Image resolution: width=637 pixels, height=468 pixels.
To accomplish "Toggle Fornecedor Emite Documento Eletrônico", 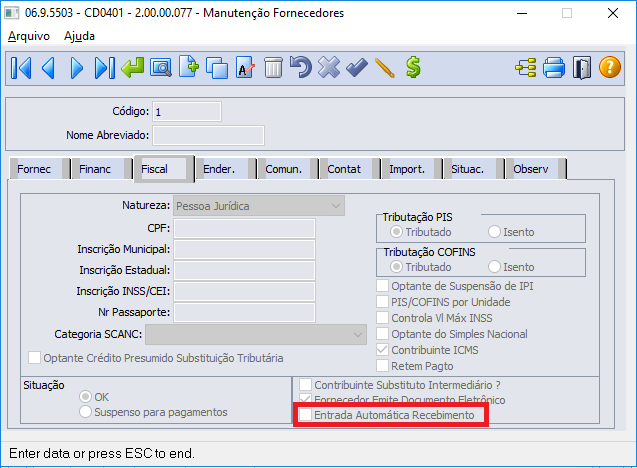I will [x=306, y=398].
